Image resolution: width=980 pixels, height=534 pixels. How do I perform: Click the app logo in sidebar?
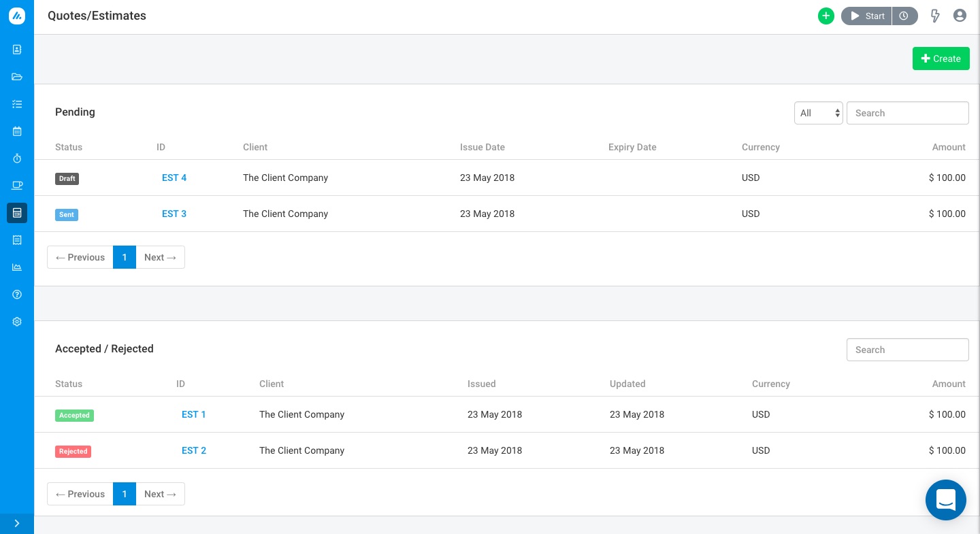click(x=17, y=16)
